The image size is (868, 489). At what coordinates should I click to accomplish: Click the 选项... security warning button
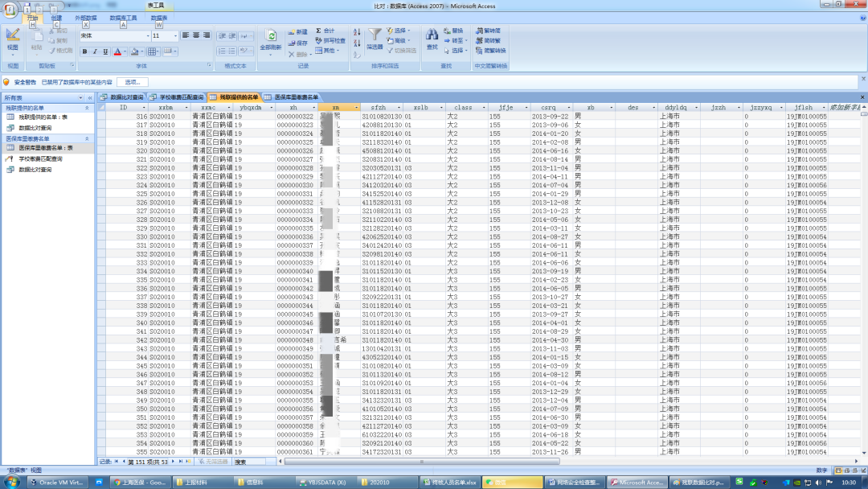[133, 82]
